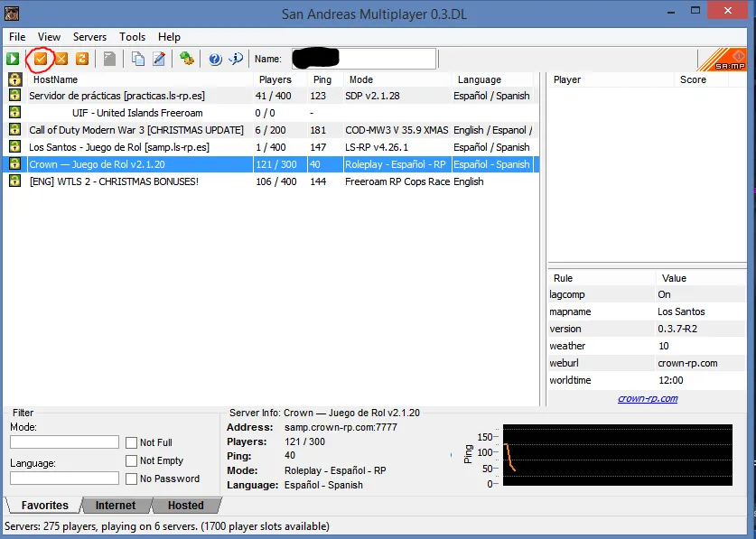Sort by Language column header

click(491, 79)
